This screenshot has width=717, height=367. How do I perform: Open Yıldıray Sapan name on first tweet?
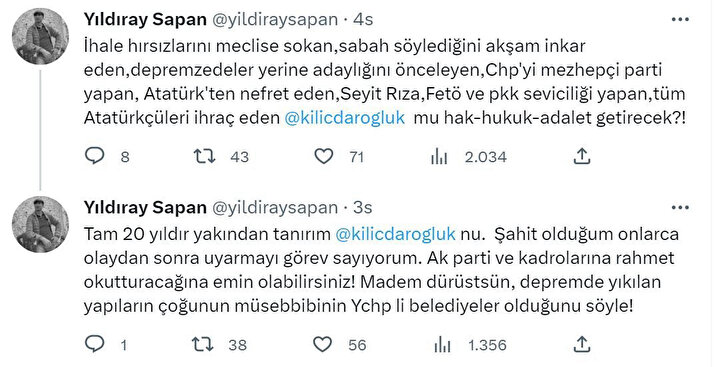pyautogui.click(x=145, y=19)
